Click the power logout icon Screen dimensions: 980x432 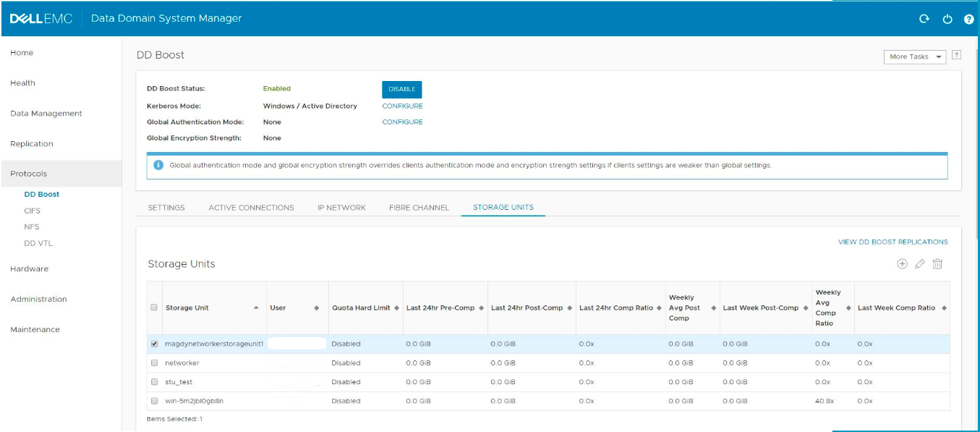pyautogui.click(x=947, y=19)
